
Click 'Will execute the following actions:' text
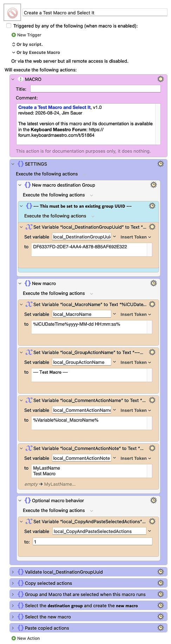point(41,70)
